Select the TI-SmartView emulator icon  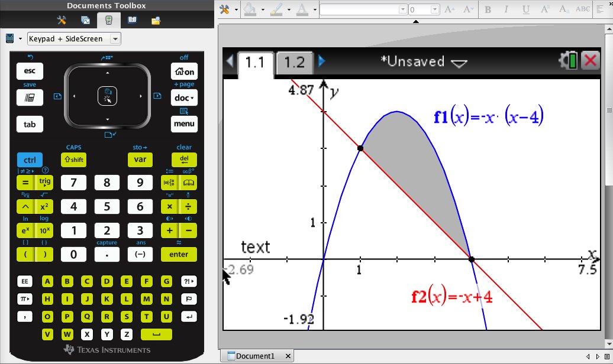click(109, 19)
